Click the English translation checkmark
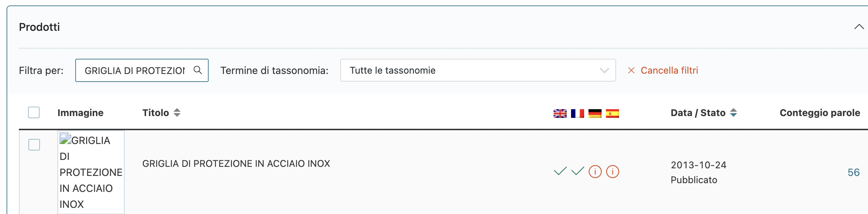This screenshot has height=214, width=868. 560,171
